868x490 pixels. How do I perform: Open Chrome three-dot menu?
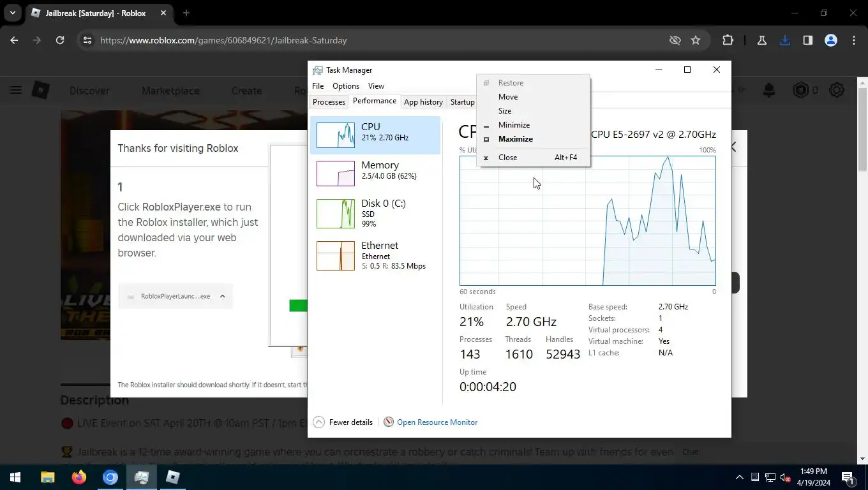coord(854,40)
